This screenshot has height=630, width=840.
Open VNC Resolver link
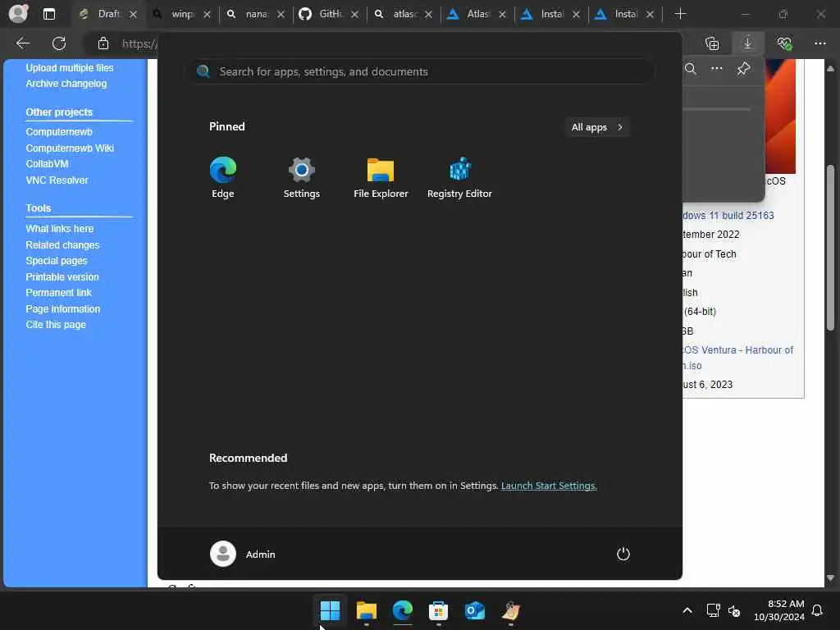coord(57,180)
